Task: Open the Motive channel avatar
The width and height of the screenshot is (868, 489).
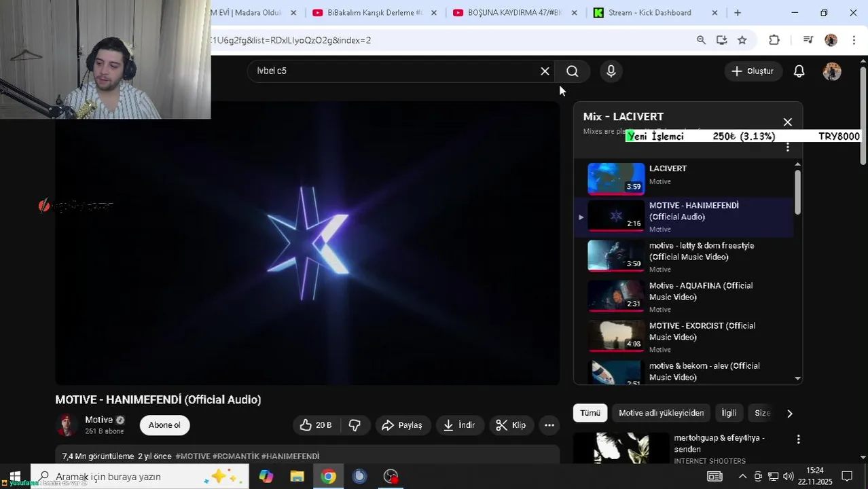Action: 67,425
